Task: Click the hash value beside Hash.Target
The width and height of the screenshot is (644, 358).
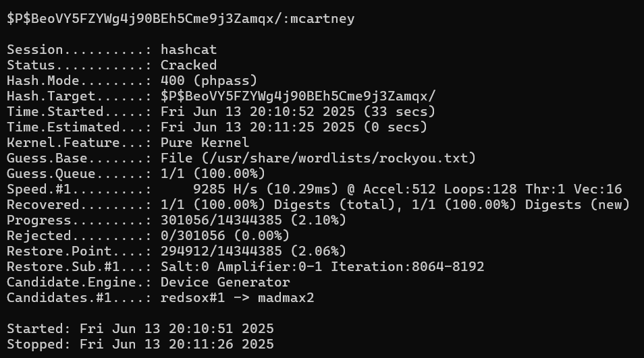Action: [298, 96]
